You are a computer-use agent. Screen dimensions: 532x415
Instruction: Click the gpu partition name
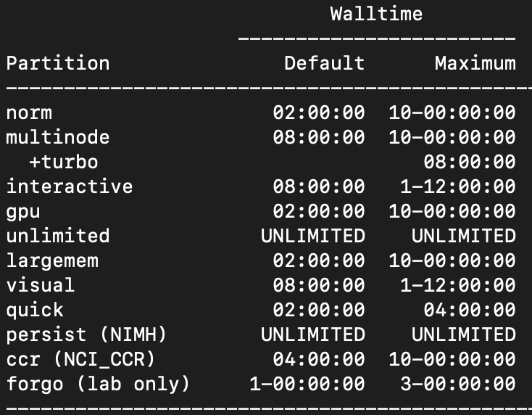[x=24, y=211]
